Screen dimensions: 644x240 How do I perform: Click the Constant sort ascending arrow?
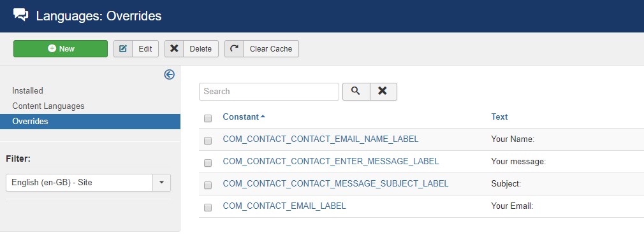pos(263,116)
